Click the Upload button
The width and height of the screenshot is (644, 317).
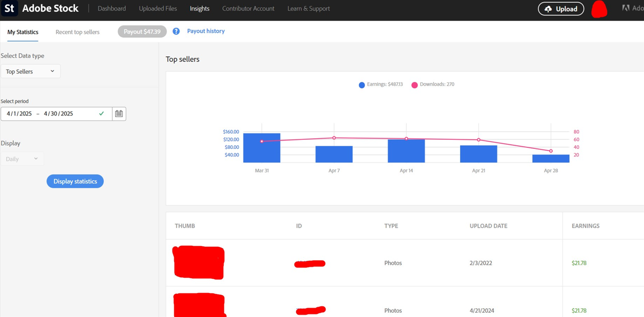(561, 9)
